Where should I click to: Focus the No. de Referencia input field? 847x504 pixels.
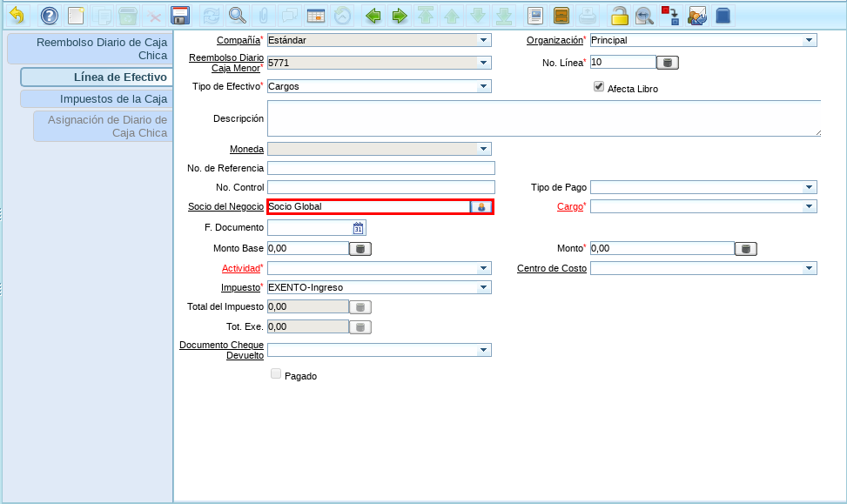click(380, 168)
